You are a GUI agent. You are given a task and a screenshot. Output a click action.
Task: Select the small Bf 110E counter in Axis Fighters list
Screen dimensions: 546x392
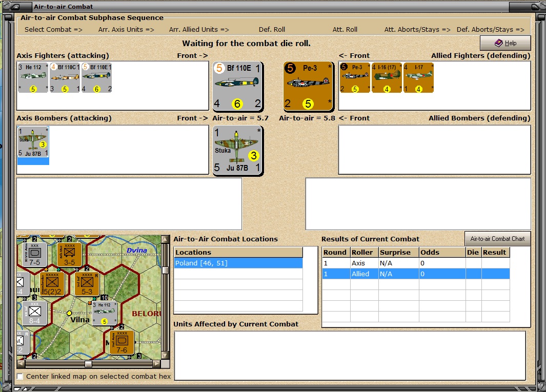tap(97, 78)
